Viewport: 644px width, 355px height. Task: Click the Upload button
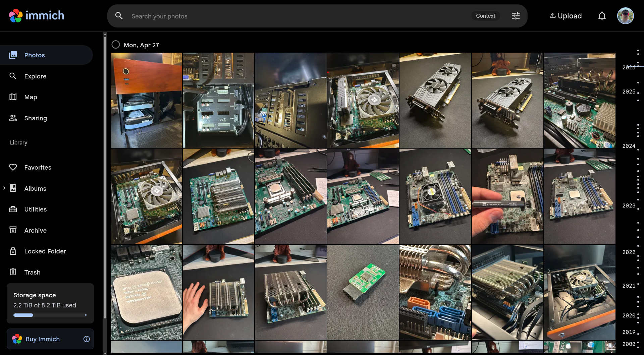coord(566,16)
